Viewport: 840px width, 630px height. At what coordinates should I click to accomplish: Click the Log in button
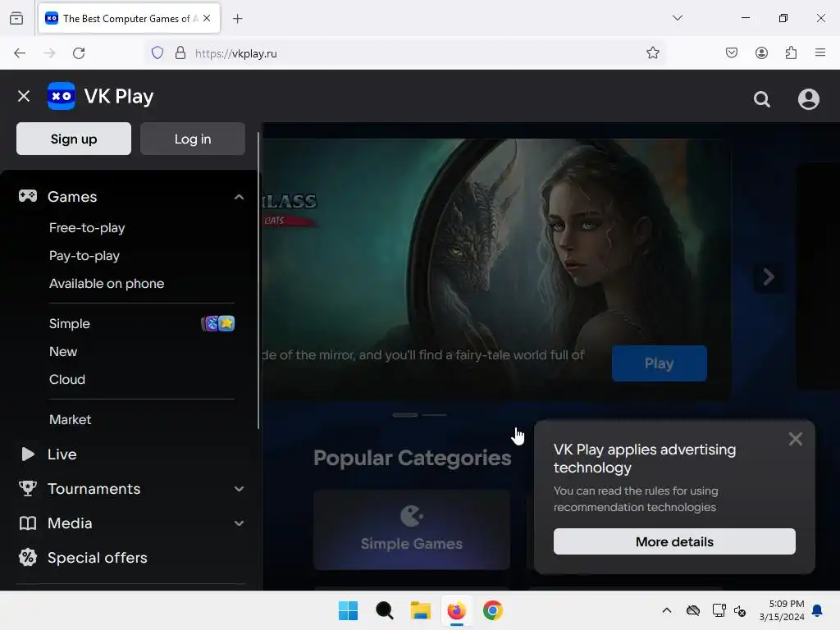pyautogui.click(x=193, y=139)
